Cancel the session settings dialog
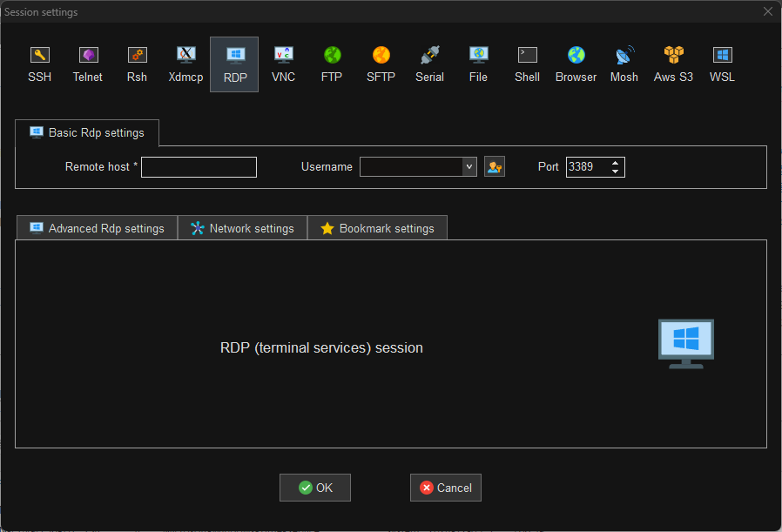The height and width of the screenshot is (532, 782). [x=445, y=488]
